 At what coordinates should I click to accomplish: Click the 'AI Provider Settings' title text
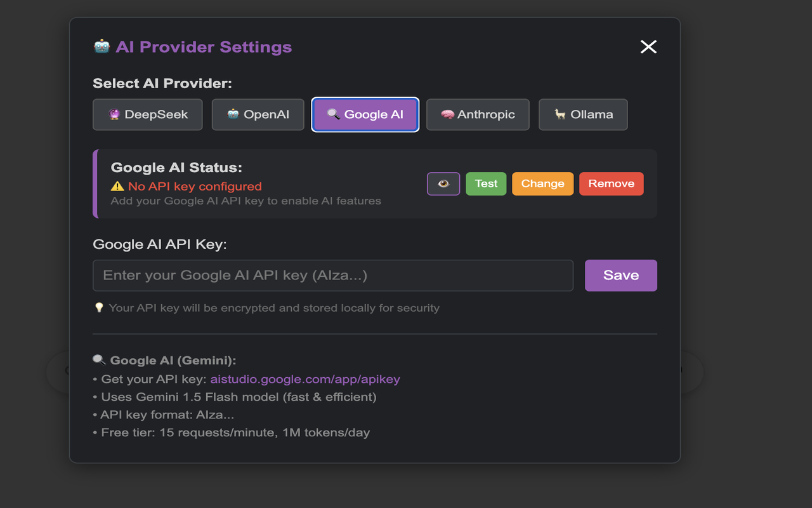[x=204, y=47]
